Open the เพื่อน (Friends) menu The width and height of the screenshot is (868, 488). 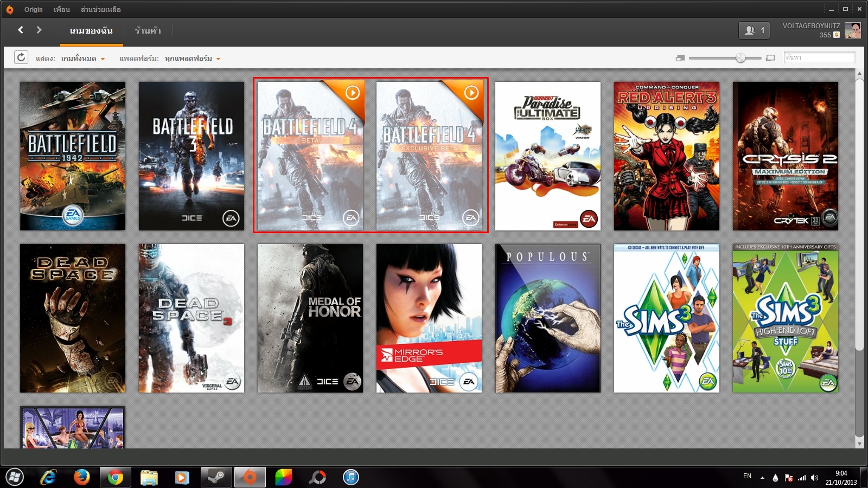pyautogui.click(x=62, y=10)
